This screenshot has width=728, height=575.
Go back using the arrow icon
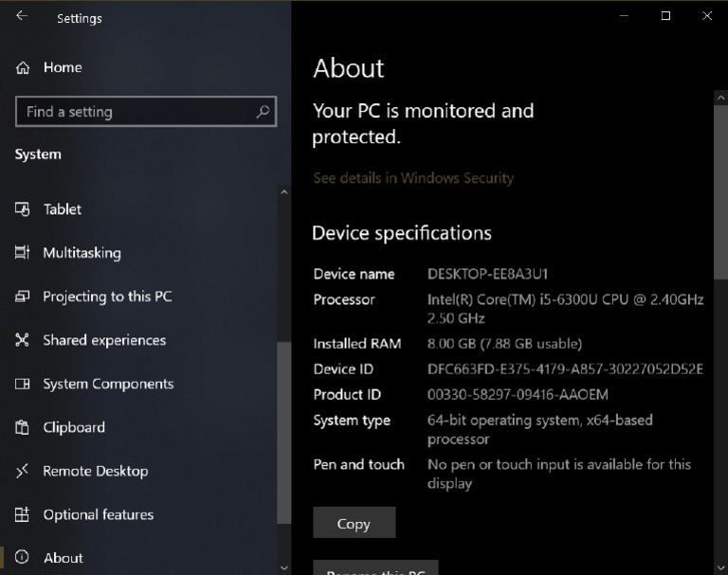(22, 16)
